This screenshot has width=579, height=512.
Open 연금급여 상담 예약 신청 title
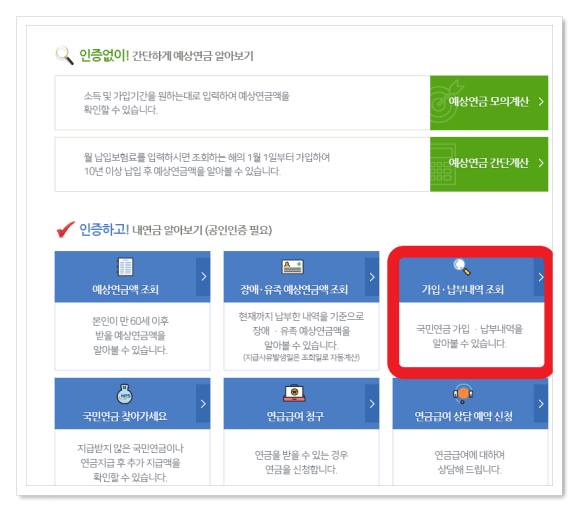pyautogui.click(x=463, y=416)
